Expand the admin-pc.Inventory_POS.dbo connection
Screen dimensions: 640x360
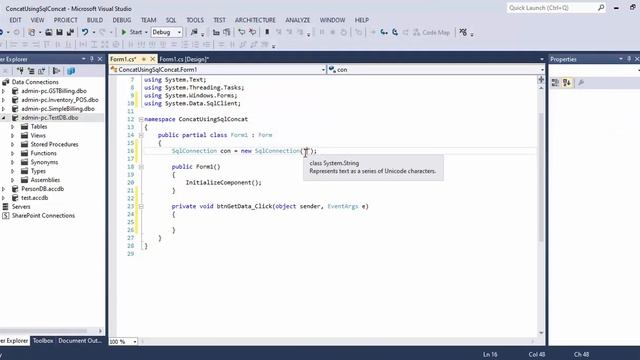[4, 100]
